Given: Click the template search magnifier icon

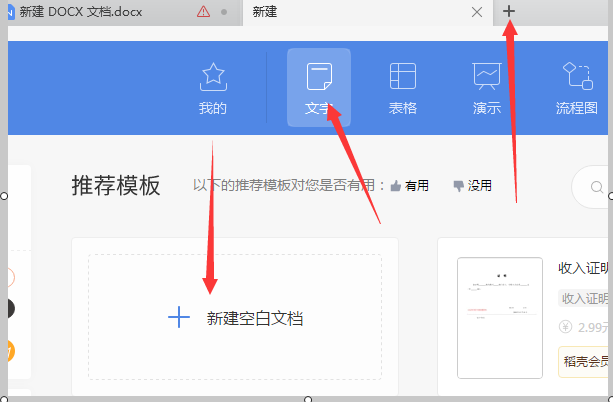Looking at the screenshot, I should click(x=597, y=187).
